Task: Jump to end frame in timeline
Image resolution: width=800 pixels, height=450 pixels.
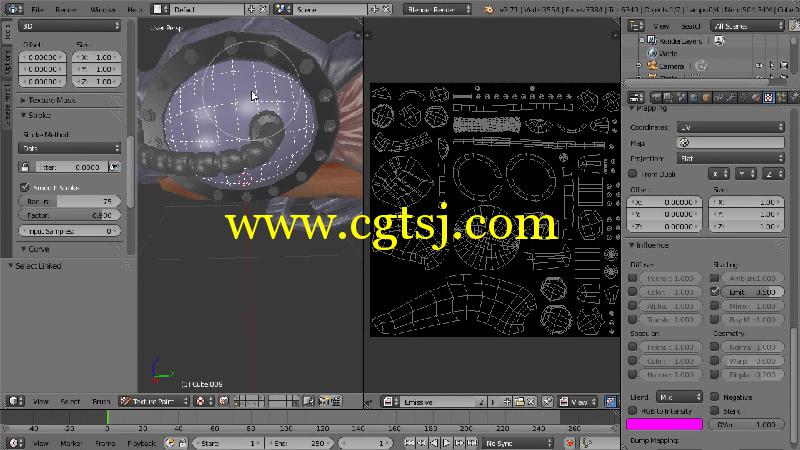Action: (x=472, y=443)
